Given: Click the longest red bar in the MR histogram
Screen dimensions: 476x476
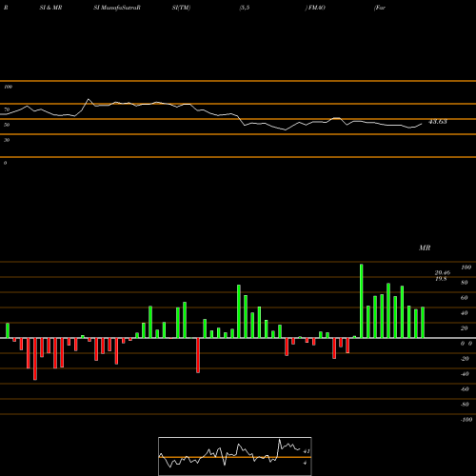Looking at the screenshot, I should [x=35, y=359].
